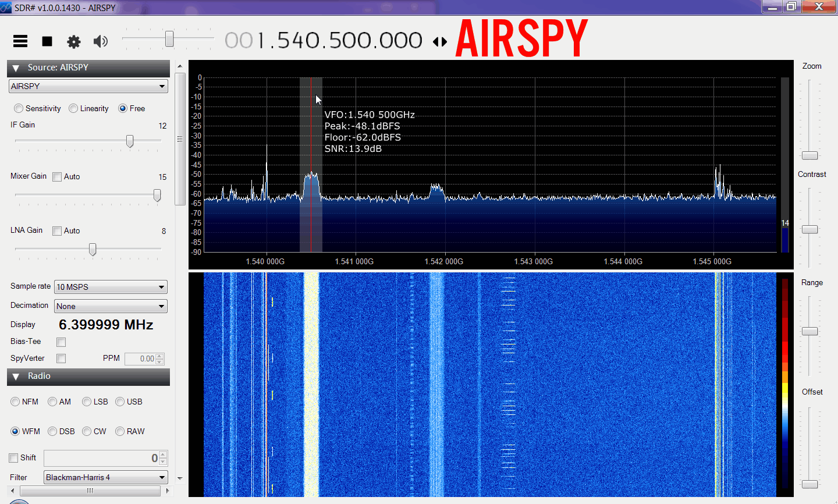Open the settings gear configuration
The height and width of the screenshot is (504, 838).
coord(74,41)
